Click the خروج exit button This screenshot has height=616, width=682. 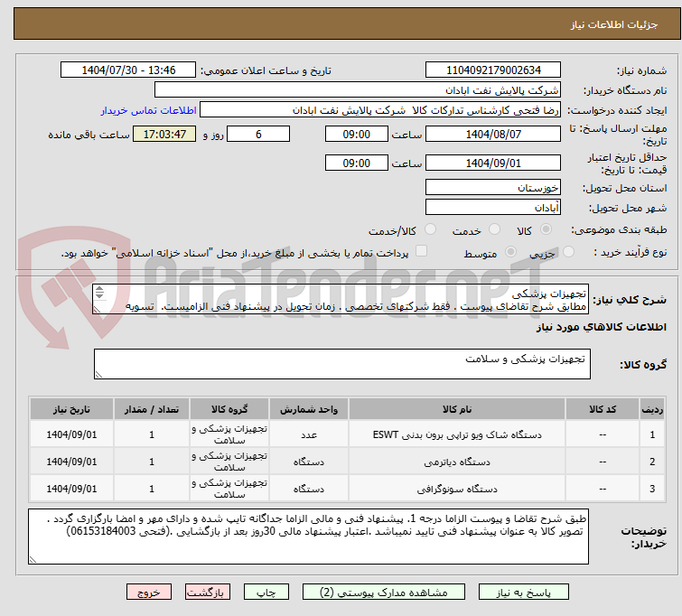coord(149,593)
